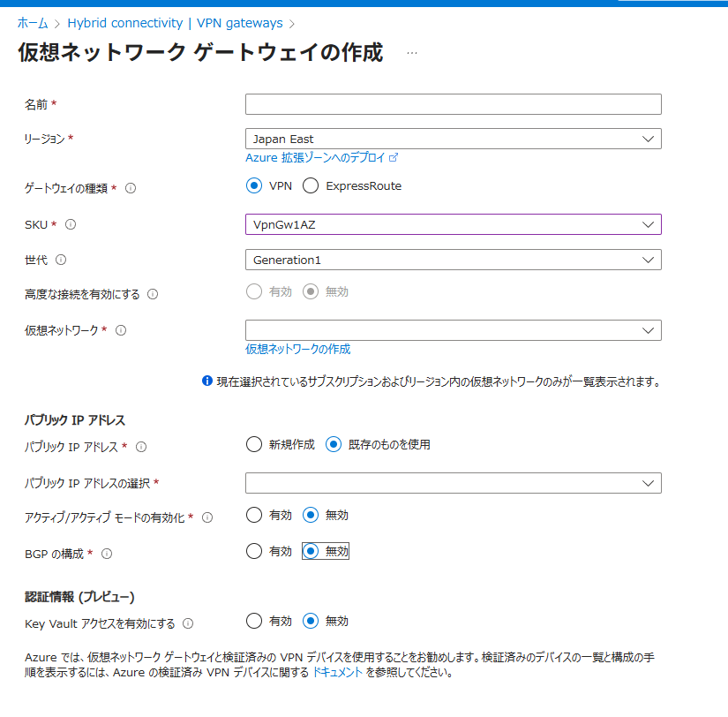Open info icon beside パブリック IP アドレス field

pos(141,447)
